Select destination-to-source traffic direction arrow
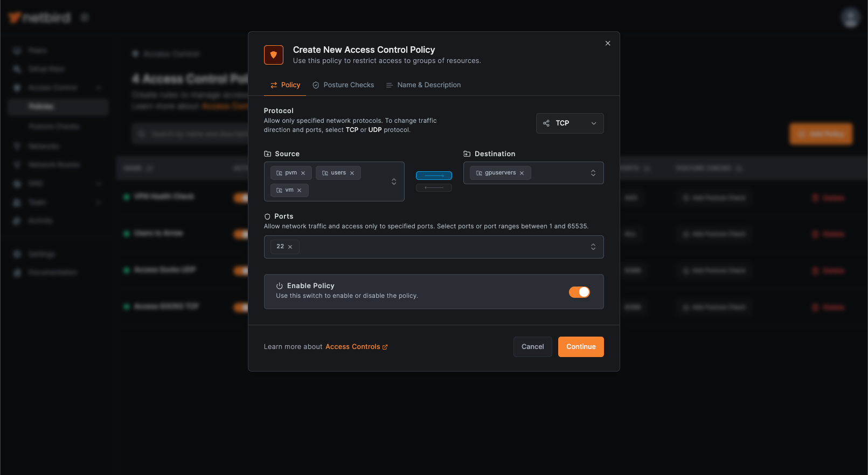The height and width of the screenshot is (475, 868). 434,187
